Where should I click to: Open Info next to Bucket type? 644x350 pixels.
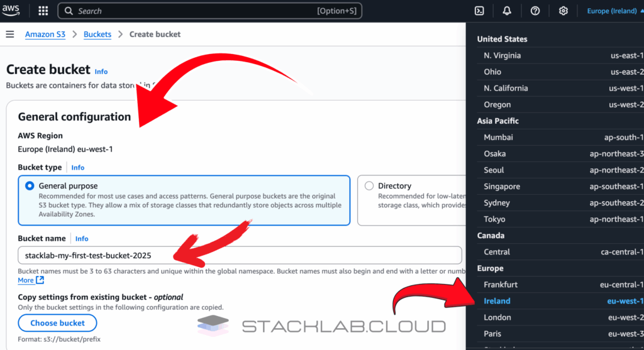coord(77,167)
